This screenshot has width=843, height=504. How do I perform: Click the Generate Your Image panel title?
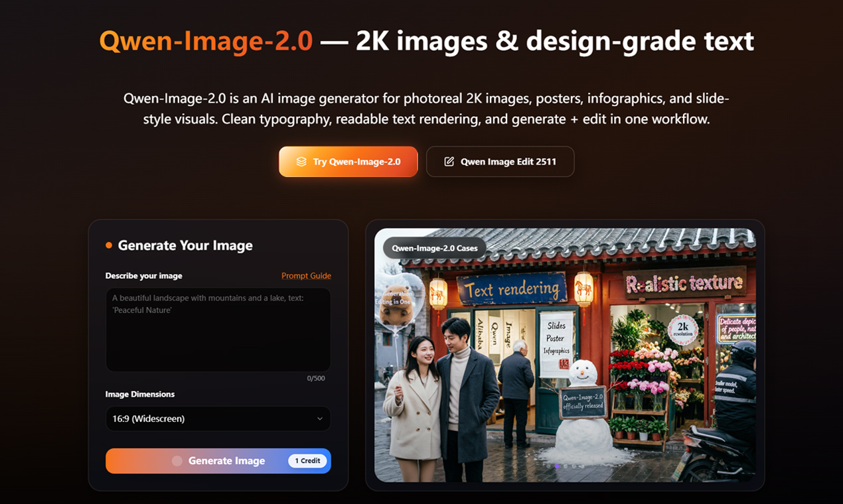(x=185, y=245)
